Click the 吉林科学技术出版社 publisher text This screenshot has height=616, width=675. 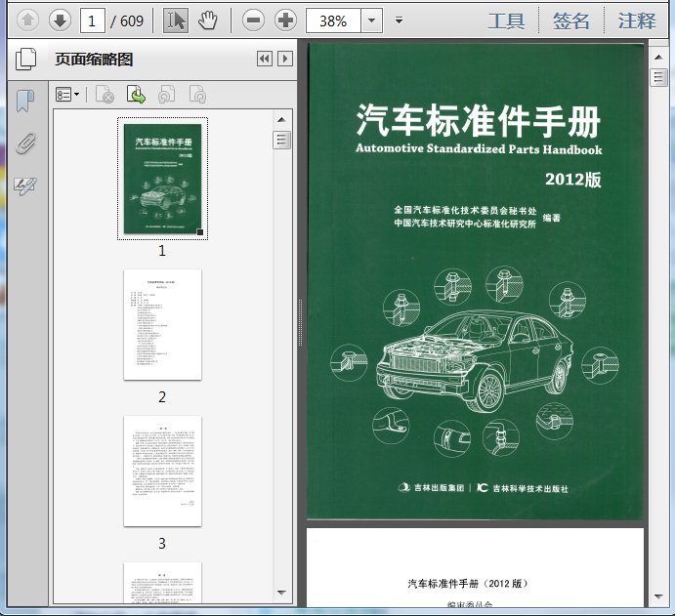(x=530, y=488)
